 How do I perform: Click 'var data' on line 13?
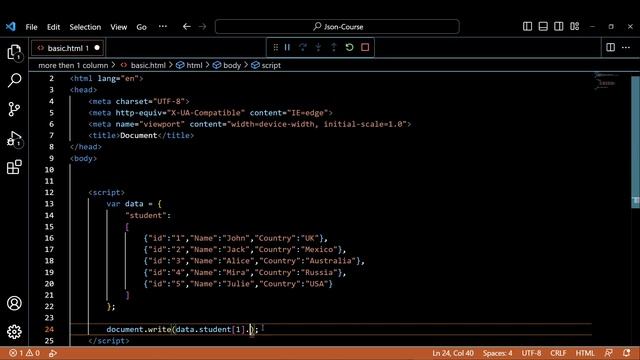click(125, 204)
